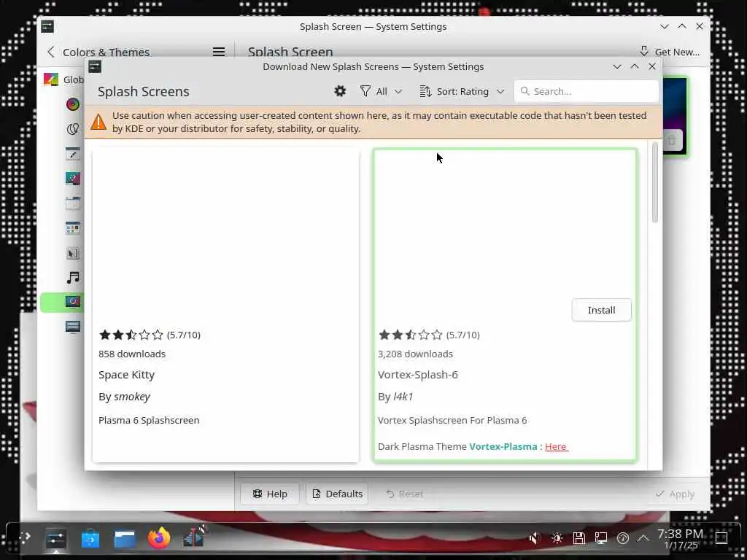This screenshot has width=747, height=560.
Task: Open the Global Theme sidebar entry
Action: (63, 79)
